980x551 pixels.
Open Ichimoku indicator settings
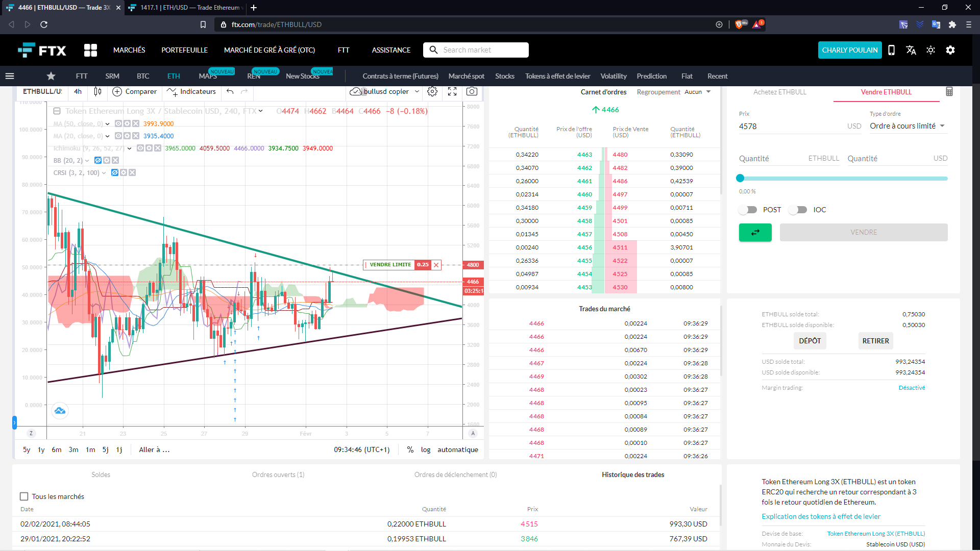(x=149, y=148)
